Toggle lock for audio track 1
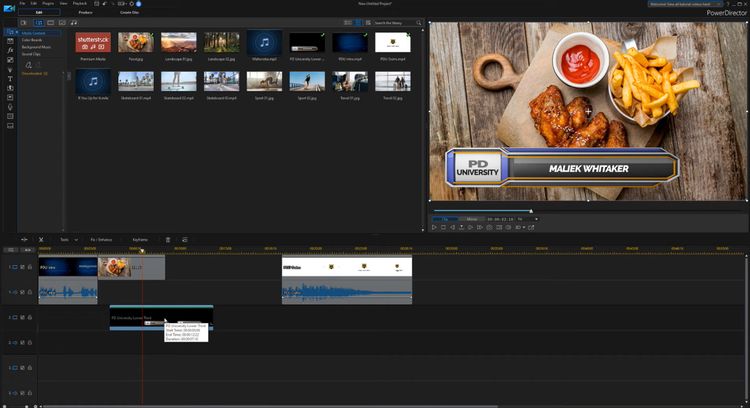 pyautogui.click(x=30, y=292)
